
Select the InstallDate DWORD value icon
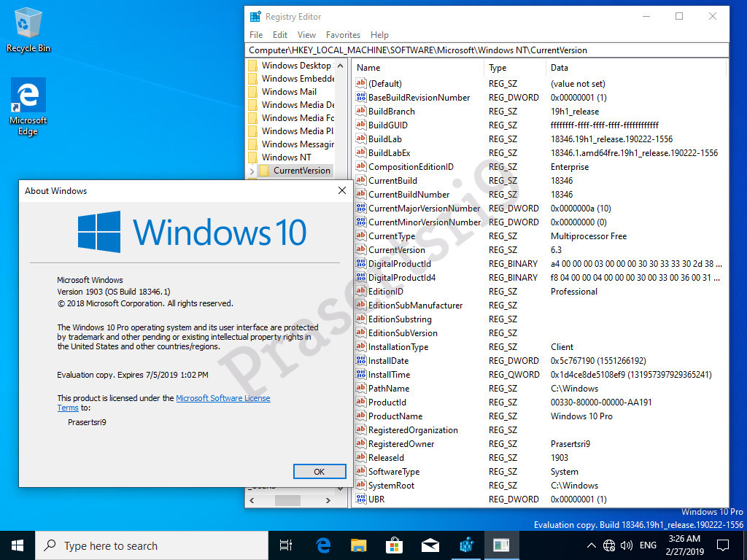(360, 360)
